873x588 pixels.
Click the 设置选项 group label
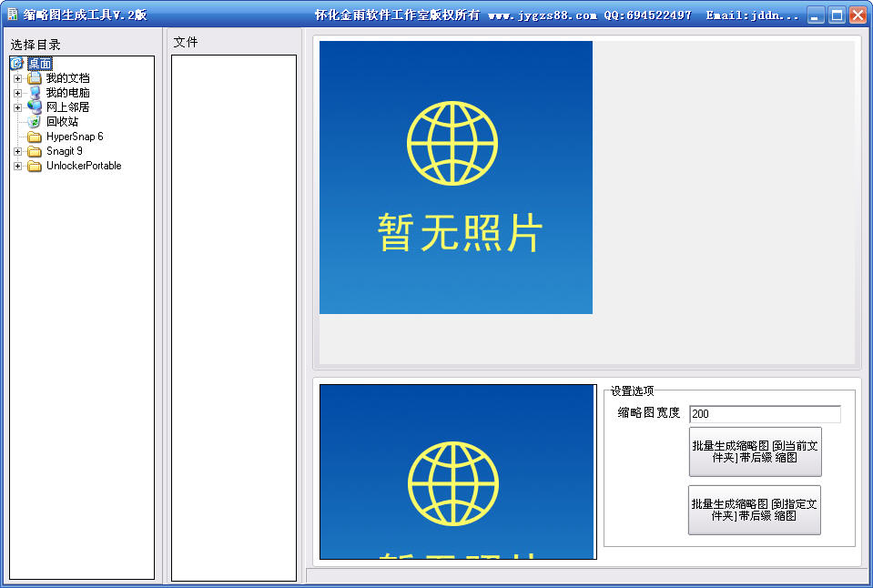click(632, 390)
